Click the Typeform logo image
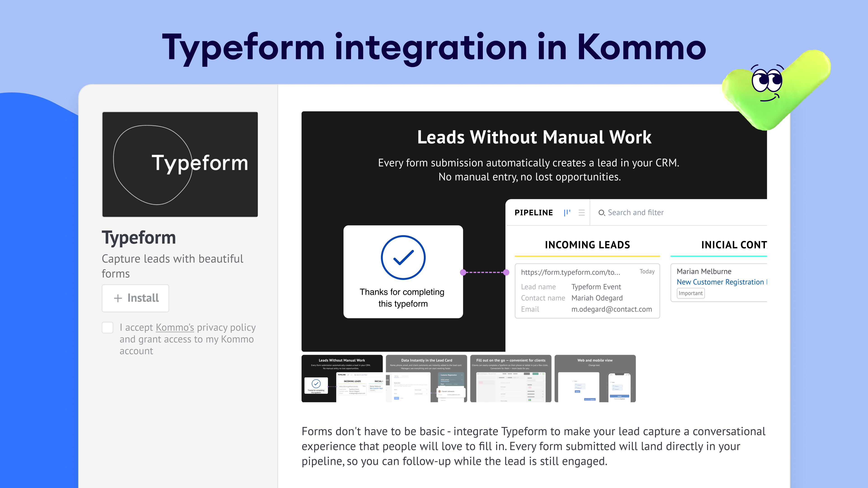The height and width of the screenshot is (488, 868). [x=180, y=164]
